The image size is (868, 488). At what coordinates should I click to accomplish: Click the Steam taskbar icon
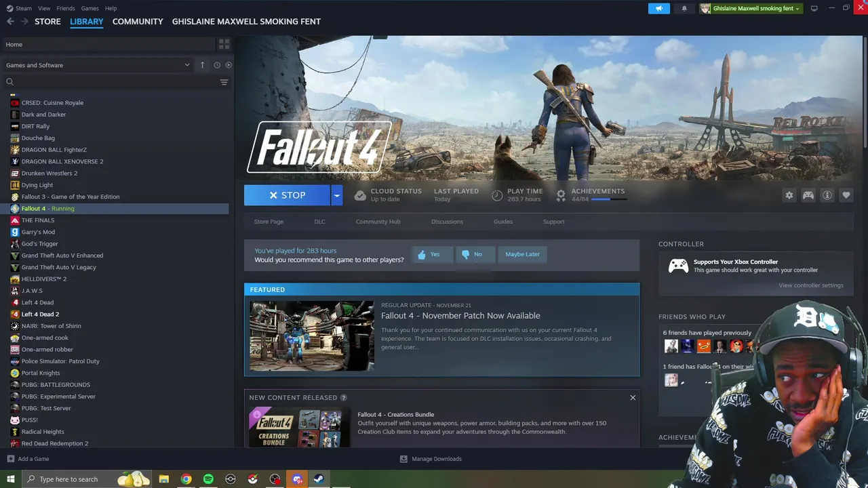[x=319, y=479]
